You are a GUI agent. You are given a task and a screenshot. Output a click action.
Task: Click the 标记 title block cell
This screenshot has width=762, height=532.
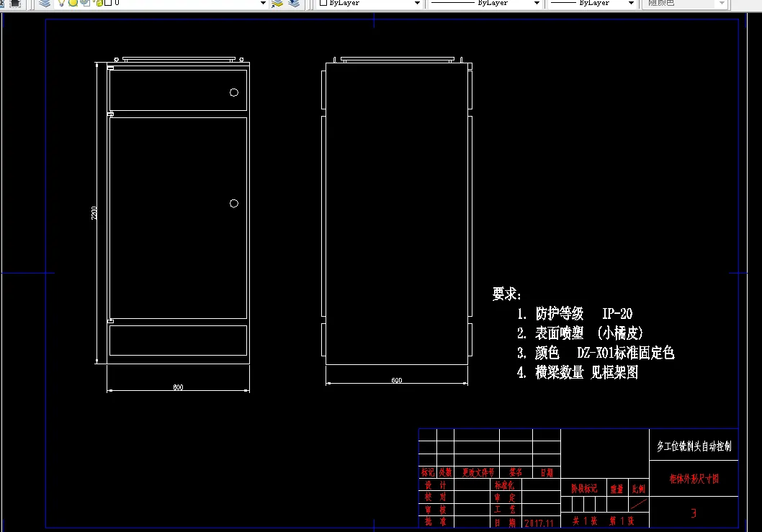pos(428,472)
